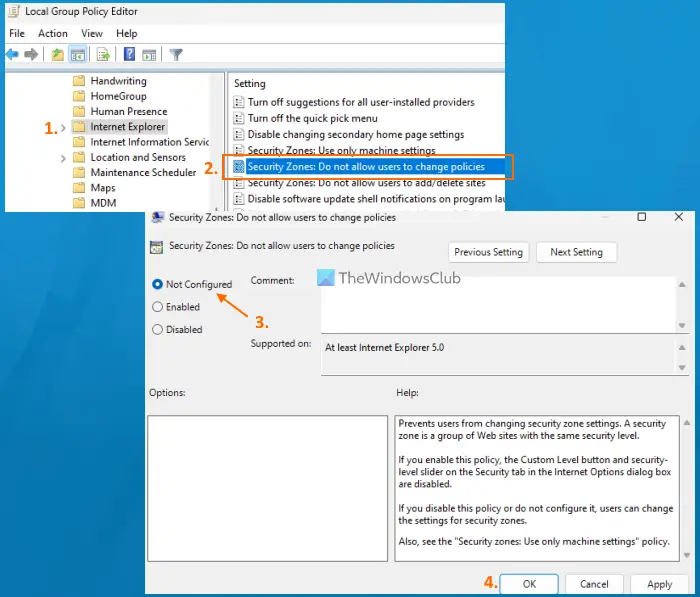Click the OK button

[529, 584]
